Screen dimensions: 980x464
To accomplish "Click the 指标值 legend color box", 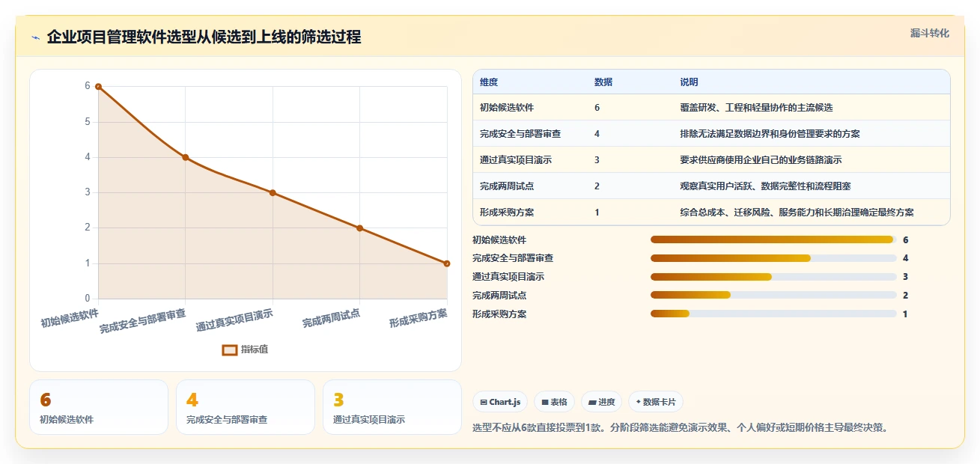I will 230,349.
